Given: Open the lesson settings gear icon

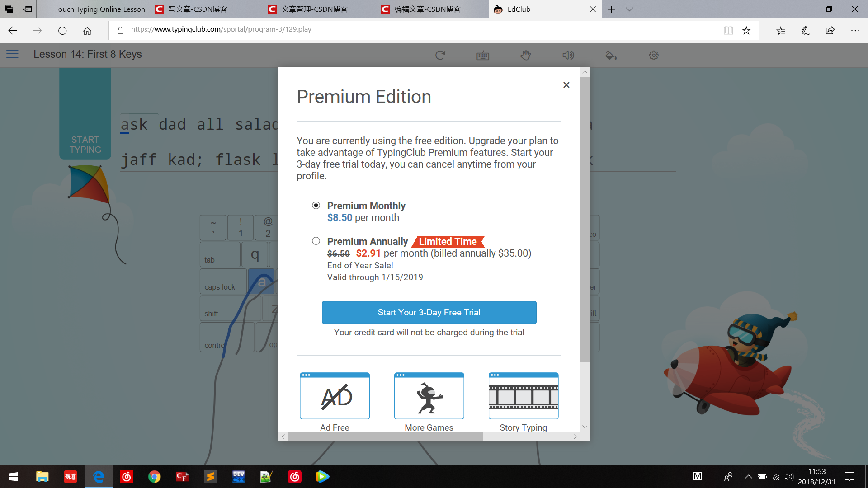Looking at the screenshot, I should point(654,55).
